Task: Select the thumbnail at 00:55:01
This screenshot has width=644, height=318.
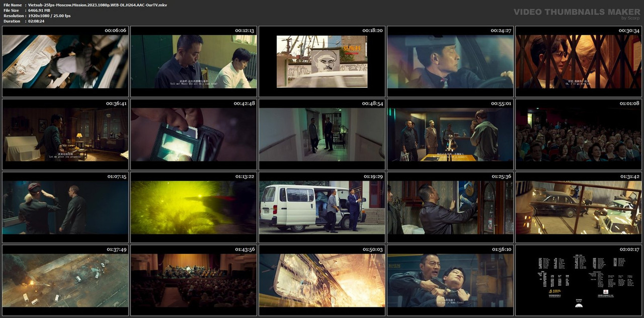Action: pyautogui.click(x=450, y=134)
